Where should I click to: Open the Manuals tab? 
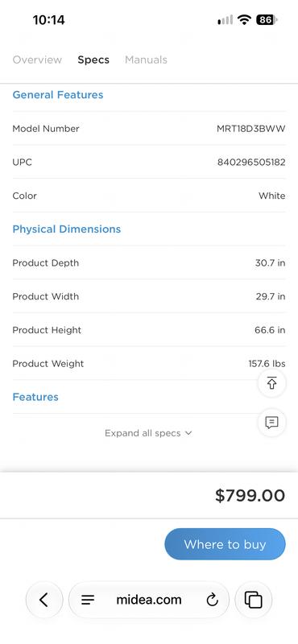[x=146, y=60]
